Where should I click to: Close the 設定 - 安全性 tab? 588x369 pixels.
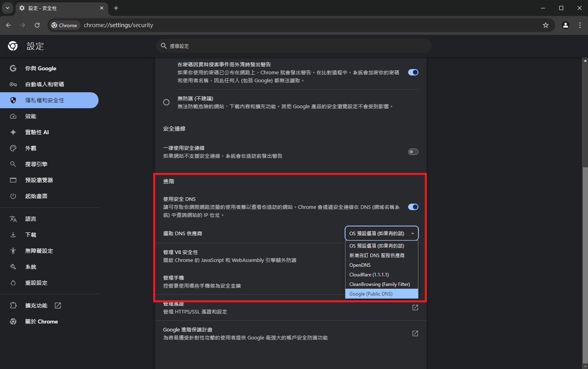coord(102,8)
